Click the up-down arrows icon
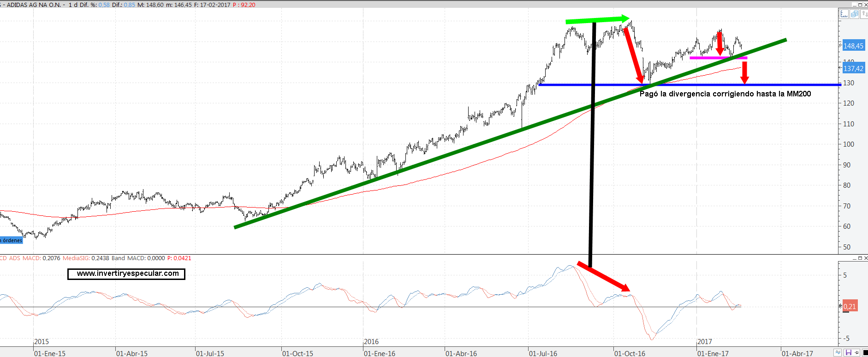Viewport: 868px width, 357px height. pos(864,14)
